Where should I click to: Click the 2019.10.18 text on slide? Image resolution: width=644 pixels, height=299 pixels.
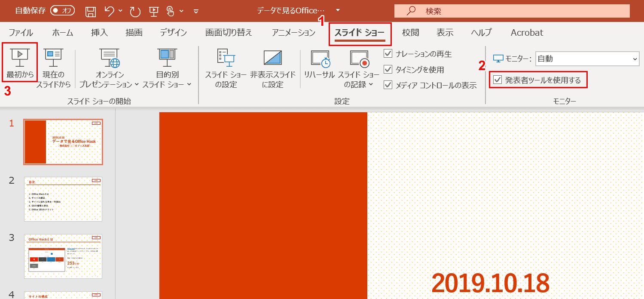490,283
